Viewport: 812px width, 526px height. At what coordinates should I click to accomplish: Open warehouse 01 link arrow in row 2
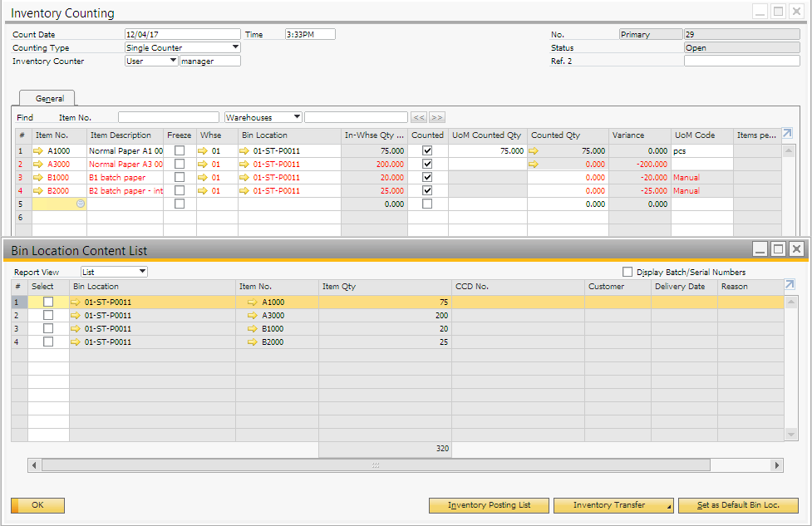(203, 165)
